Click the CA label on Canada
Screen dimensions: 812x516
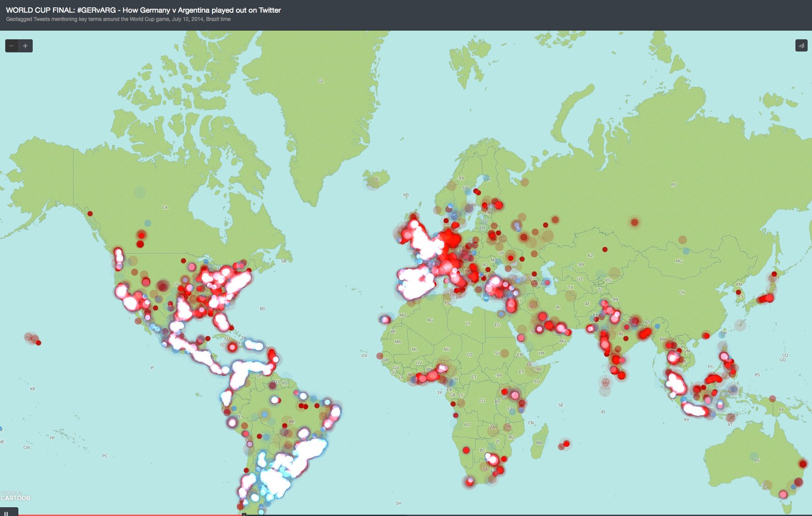pyautogui.click(x=165, y=207)
